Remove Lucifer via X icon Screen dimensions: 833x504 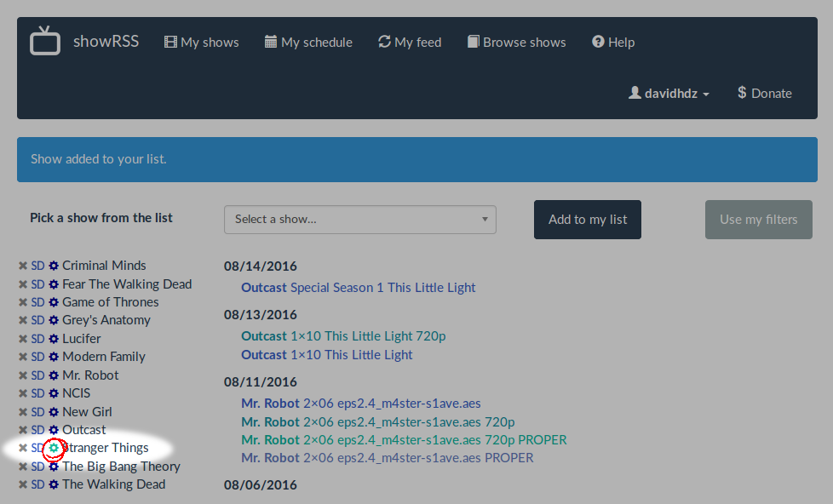point(23,339)
